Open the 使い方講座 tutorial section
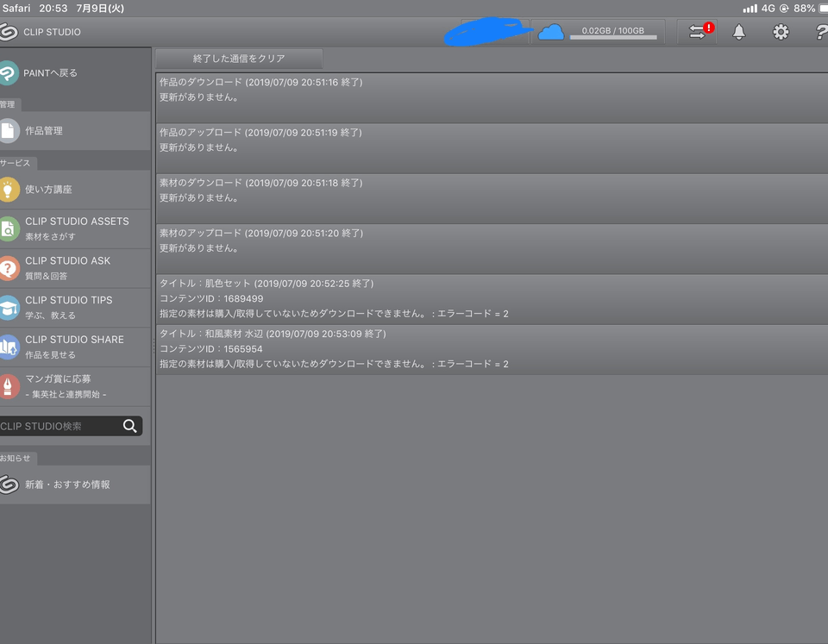Image resolution: width=828 pixels, height=644 pixels. click(x=48, y=190)
